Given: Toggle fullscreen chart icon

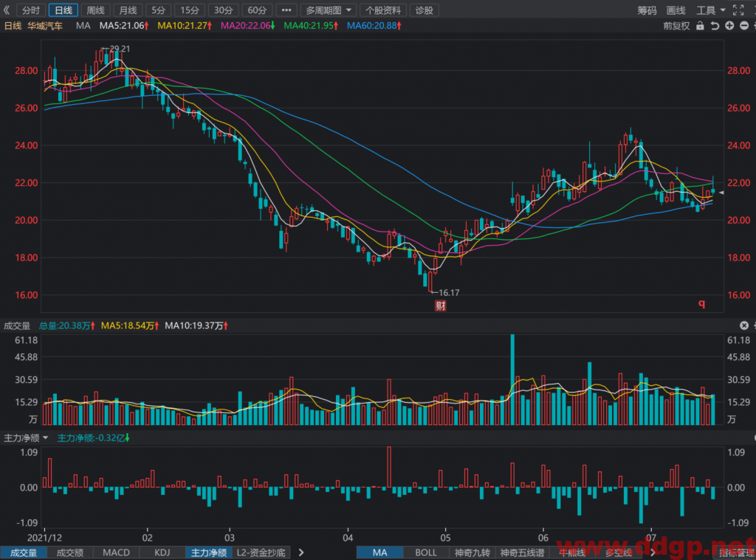Looking at the screenshot, I should pos(738,10).
